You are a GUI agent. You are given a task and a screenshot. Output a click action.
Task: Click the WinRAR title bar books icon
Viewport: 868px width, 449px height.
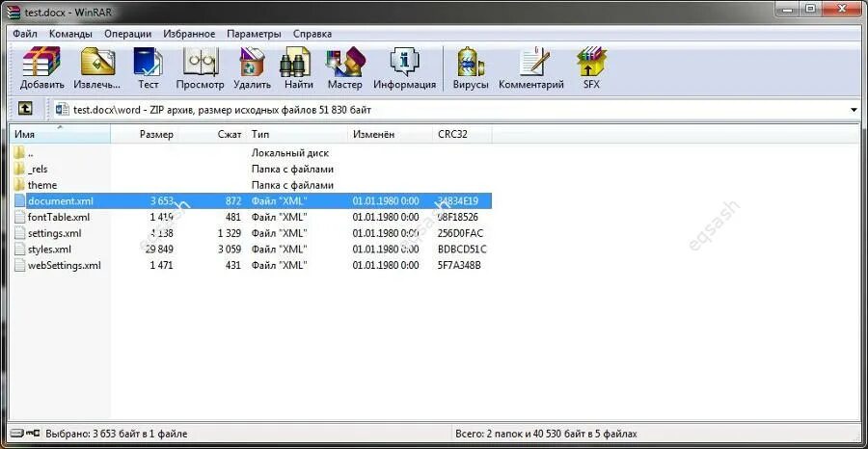coord(14,11)
